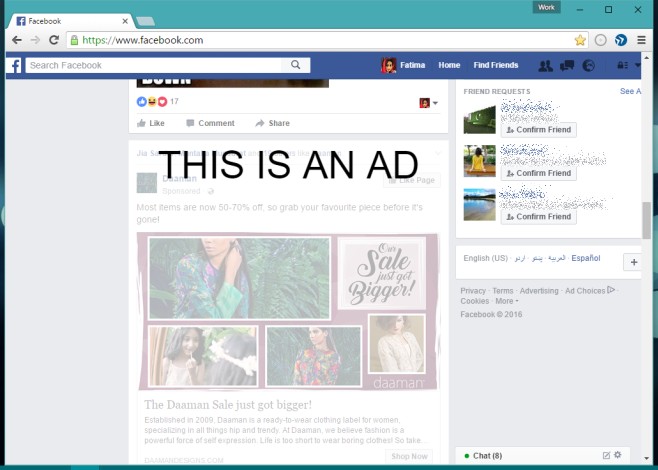Click the plus button to add language
658x470 pixels.
633,262
